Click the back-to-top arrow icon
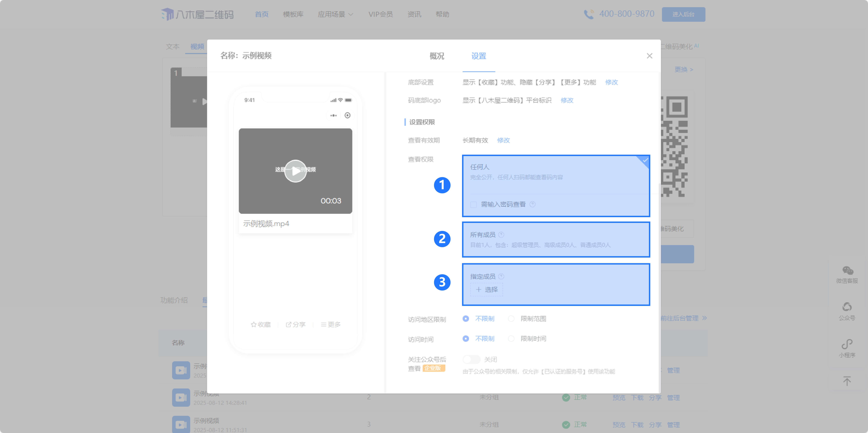 pos(847,381)
